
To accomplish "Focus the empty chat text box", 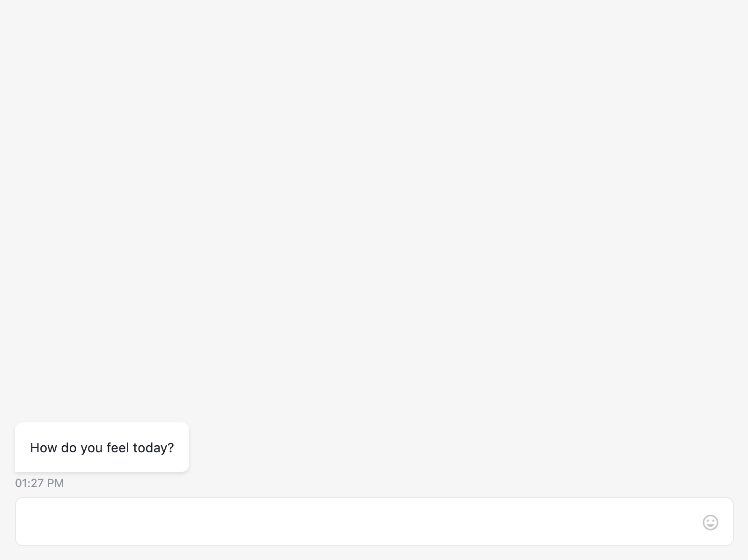I will click(356, 522).
